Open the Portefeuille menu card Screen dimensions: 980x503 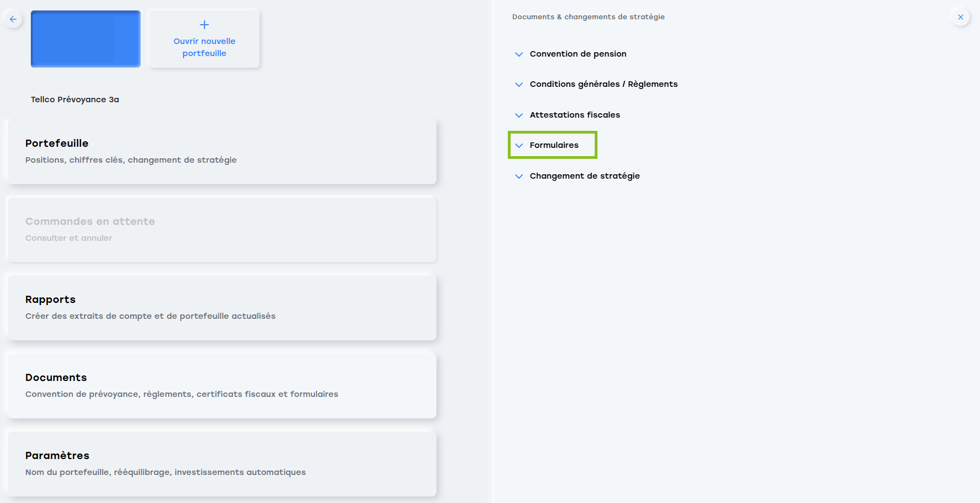coord(222,152)
